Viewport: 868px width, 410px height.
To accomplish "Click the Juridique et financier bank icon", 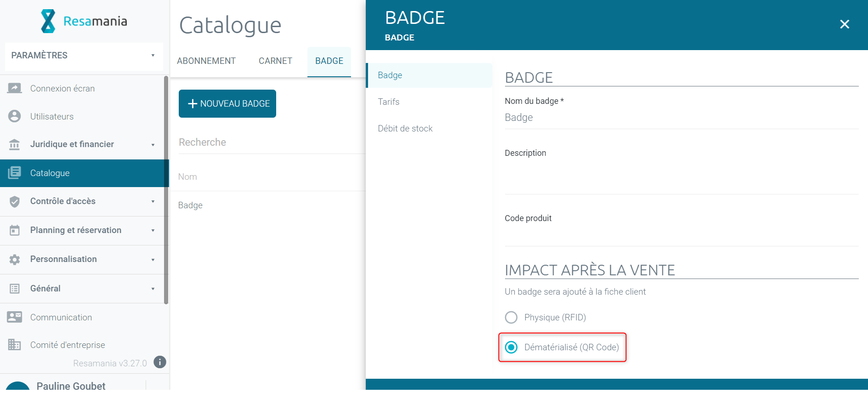I will click(15, 144).
